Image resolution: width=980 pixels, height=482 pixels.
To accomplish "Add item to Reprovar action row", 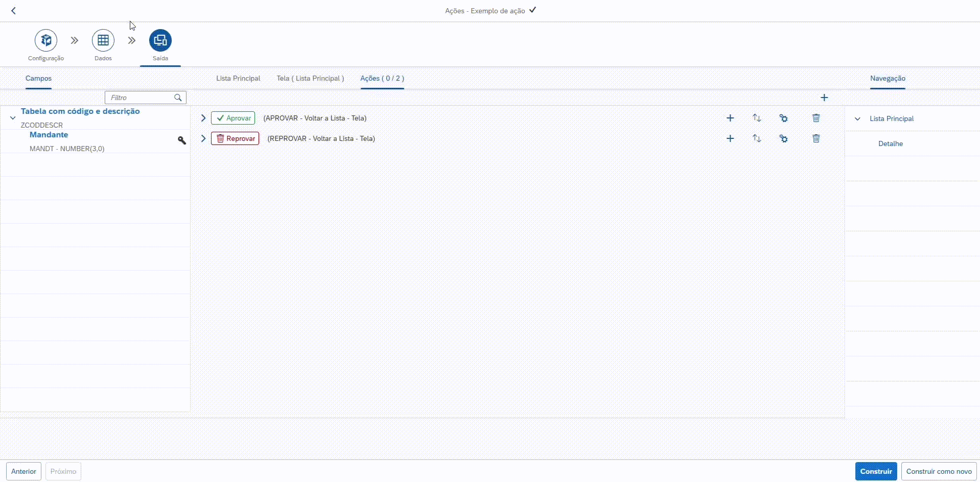I will pyautogui.click(x=730, y=138).
